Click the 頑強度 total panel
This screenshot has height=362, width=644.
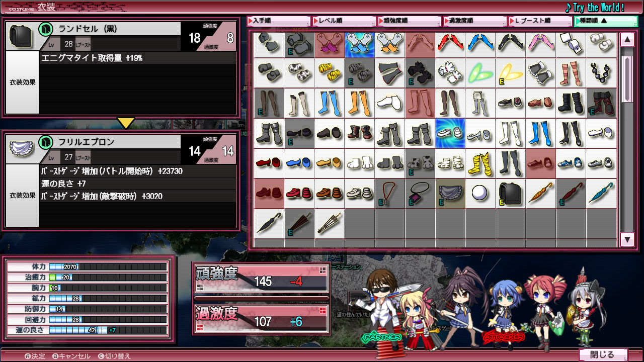tap(261, 278)
